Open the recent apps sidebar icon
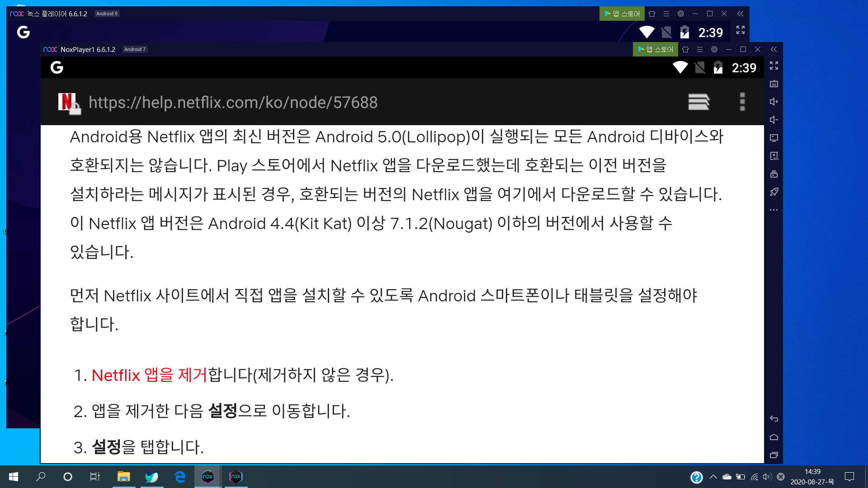 coord(774,455)
